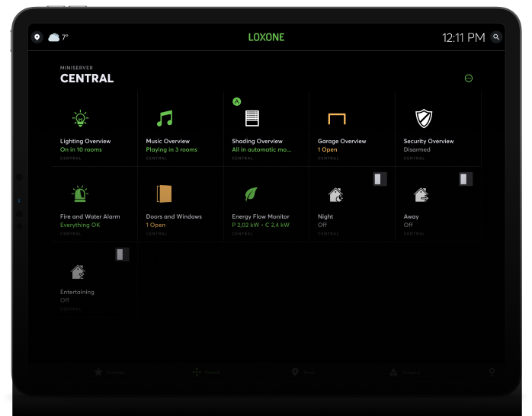532x416 pixels.
Task: Select the Night mode house icon
Action: (336, 194)
